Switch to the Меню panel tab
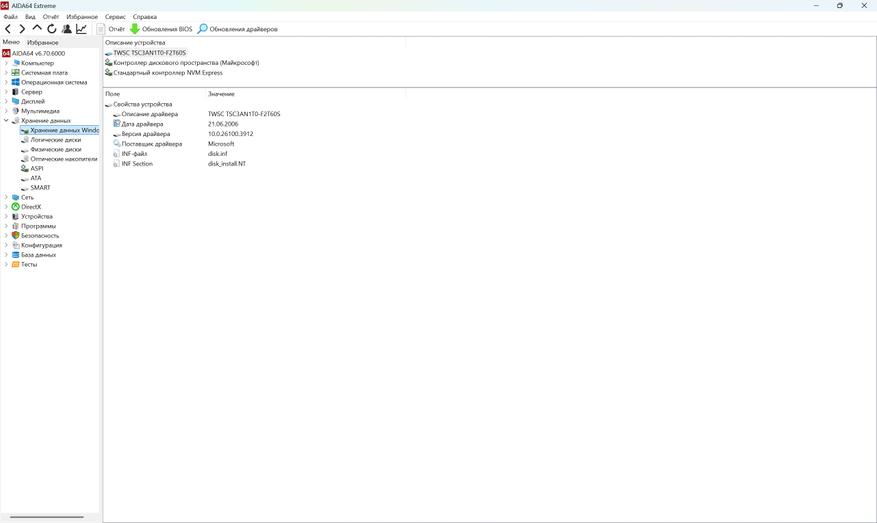877x523 pixels. [x=11, y=42]
